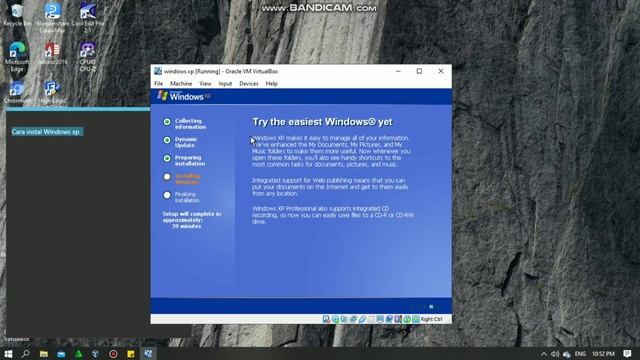The height and width of the screenshot is (360, 640).
Task: Click the Right Ctrl host key label
Action: click(431, 319)
